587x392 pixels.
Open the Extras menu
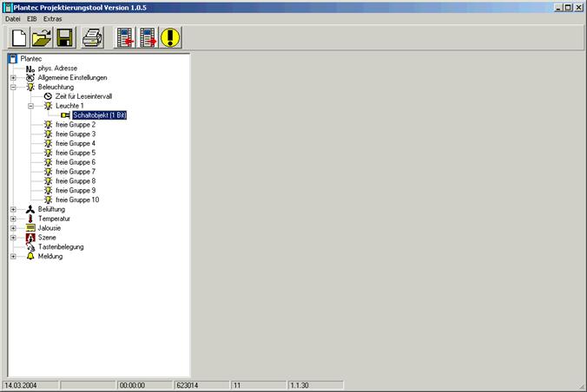point(53,18)
